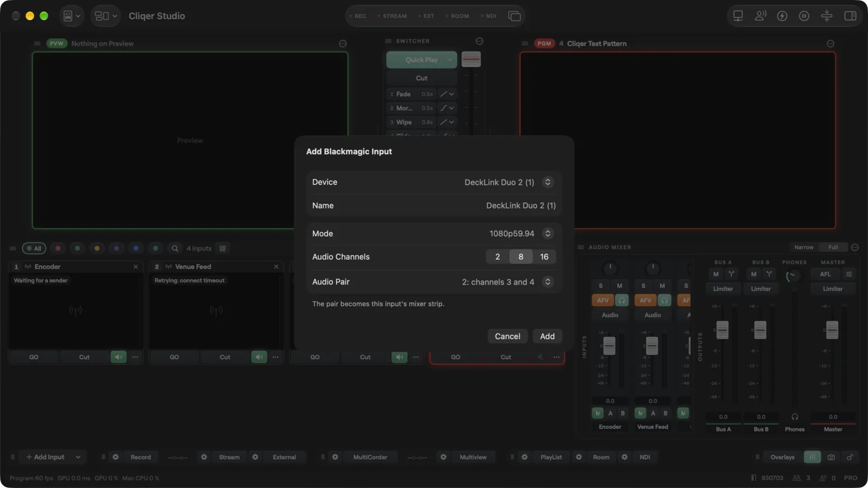Confirm with the Add button in dialog
This screenshot has width=868, height=488.
click(547, 336)
